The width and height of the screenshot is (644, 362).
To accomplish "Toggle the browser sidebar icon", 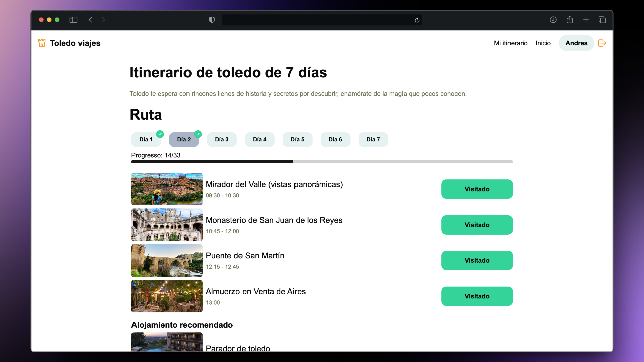I will point(73,20).
